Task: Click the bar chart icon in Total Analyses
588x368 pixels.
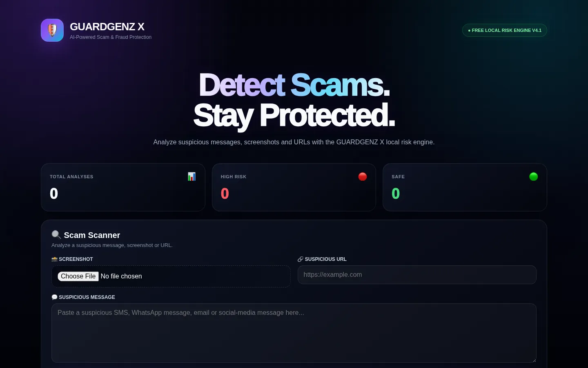Action: (192, 177)
